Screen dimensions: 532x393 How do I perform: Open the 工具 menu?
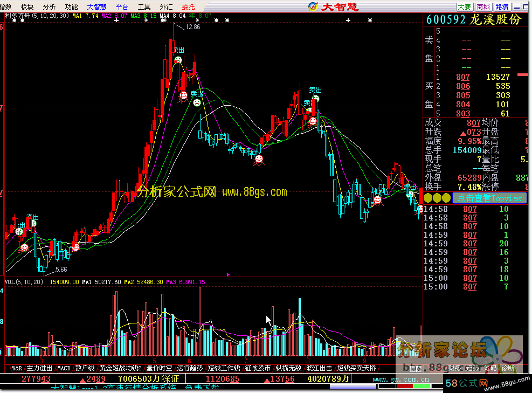point(144,7)
